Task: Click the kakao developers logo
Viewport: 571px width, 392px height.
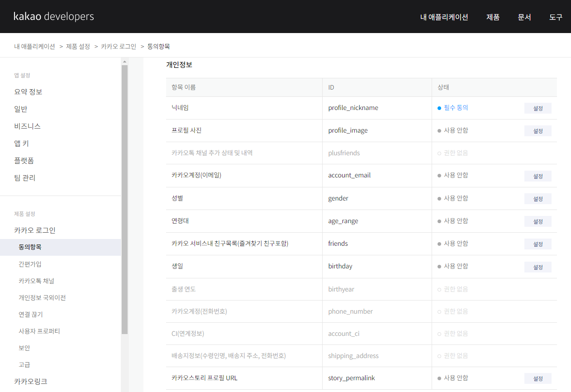Action: (54, 17)
